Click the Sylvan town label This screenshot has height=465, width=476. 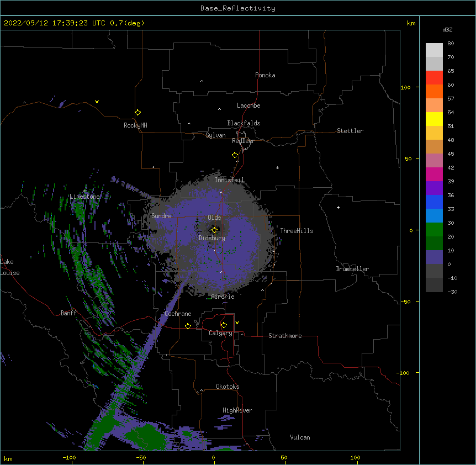(x=215, y=135)
